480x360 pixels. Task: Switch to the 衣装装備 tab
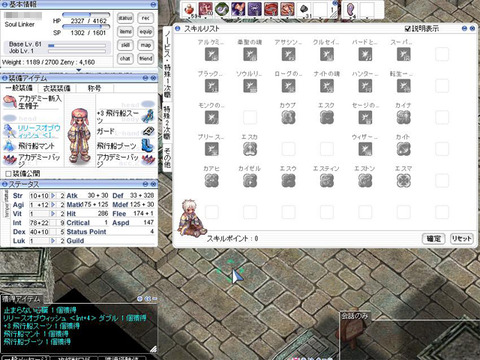coord(57,88)
